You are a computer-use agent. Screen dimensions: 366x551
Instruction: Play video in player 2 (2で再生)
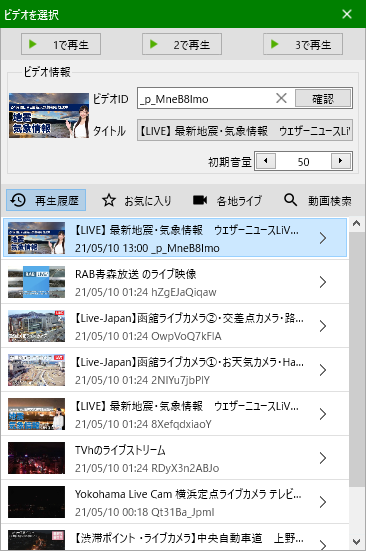pos(182,44)
